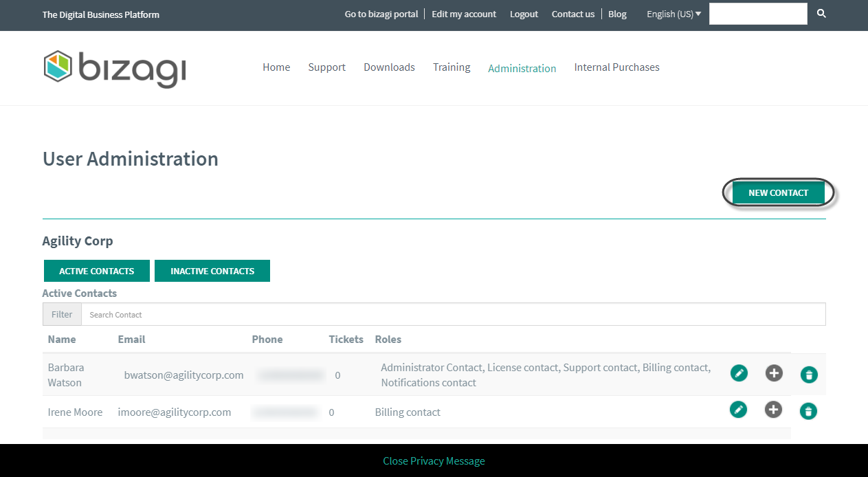Viewport: 868px width, 477px height.
Task: Click the Search Contact filter field
Action: (454, 315)
